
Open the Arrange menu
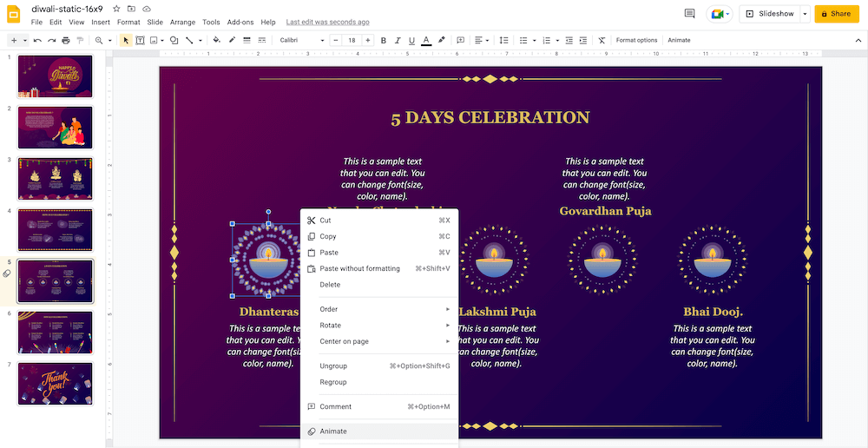(182, 22)
